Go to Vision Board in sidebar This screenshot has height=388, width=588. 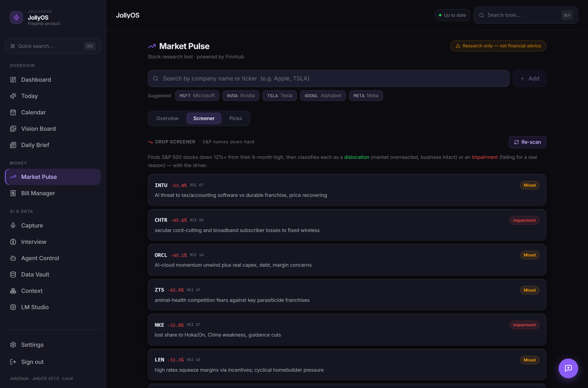point(53,129)
